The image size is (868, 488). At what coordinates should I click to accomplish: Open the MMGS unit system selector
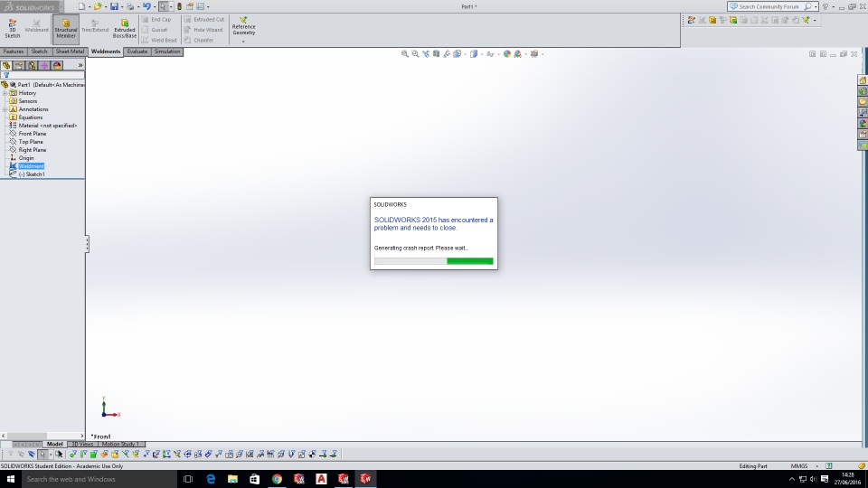coord(803,466)
